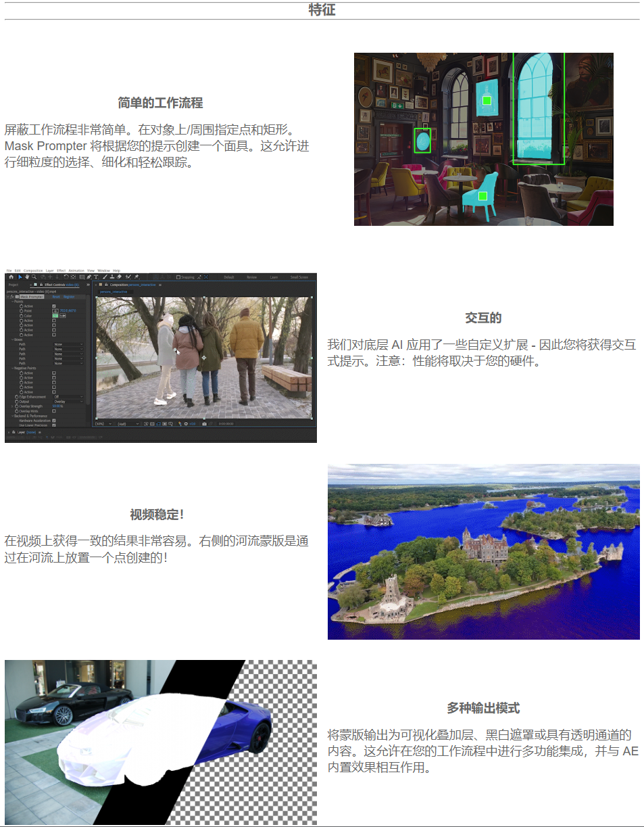Screen dimensions: 644x827
Task: Switch to the Small Screen workspace
Action: (x=299, y=277)
